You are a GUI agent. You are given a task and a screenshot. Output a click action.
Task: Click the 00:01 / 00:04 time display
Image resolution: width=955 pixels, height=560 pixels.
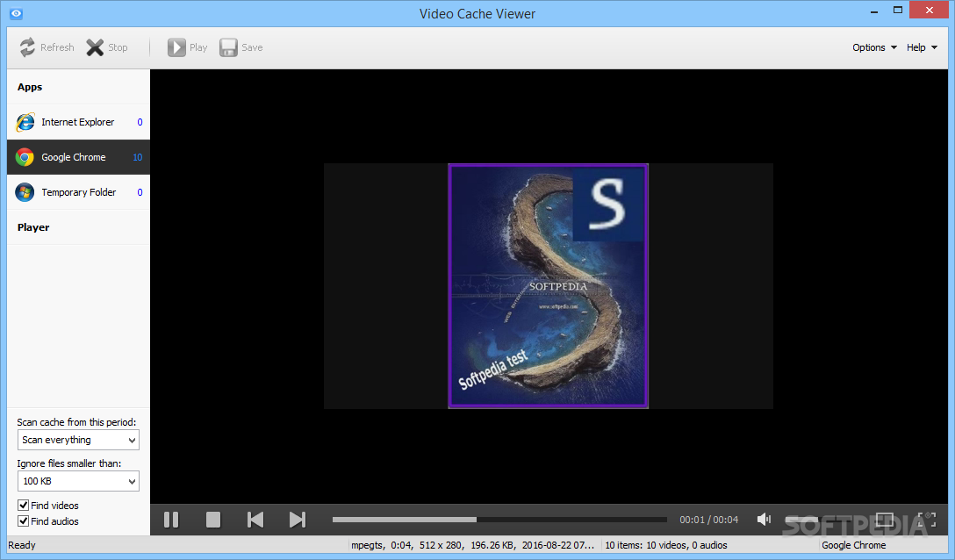(x=709, y=520)
